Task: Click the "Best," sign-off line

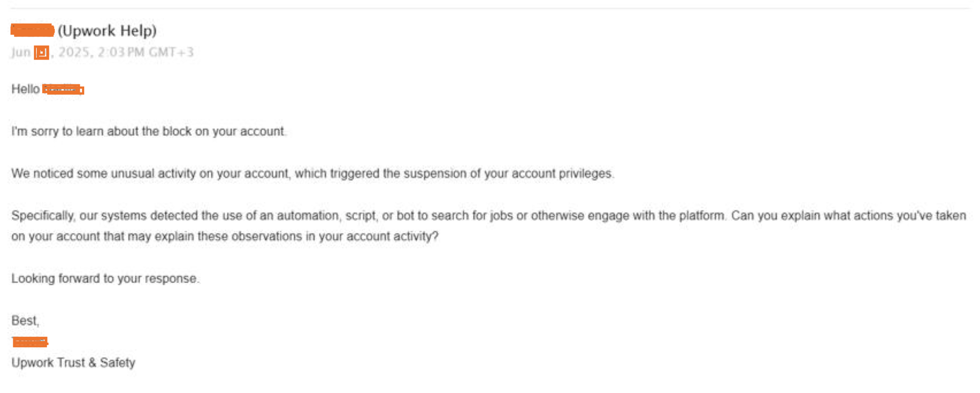Action: coord(25,320)
